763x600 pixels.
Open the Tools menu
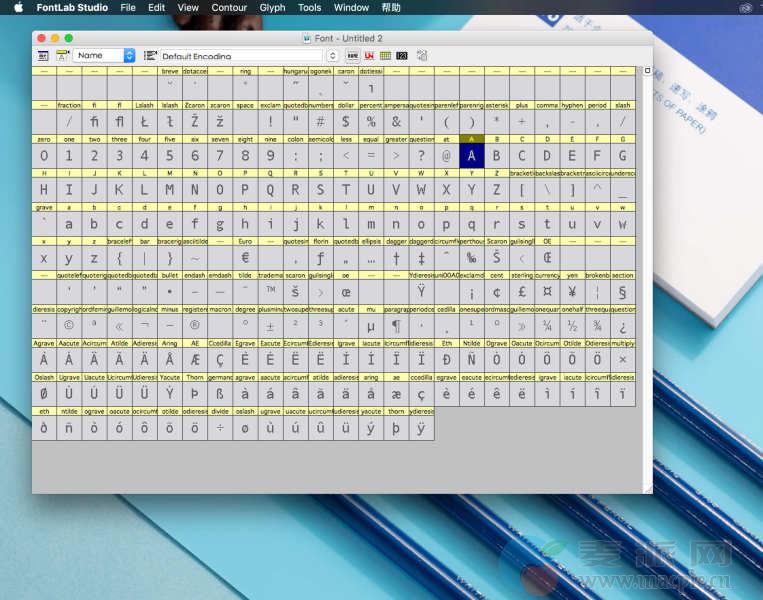[x=310, y=8]
